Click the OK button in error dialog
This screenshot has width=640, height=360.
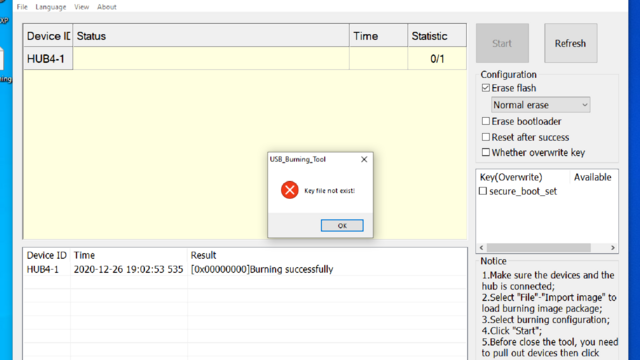point(342,225)
